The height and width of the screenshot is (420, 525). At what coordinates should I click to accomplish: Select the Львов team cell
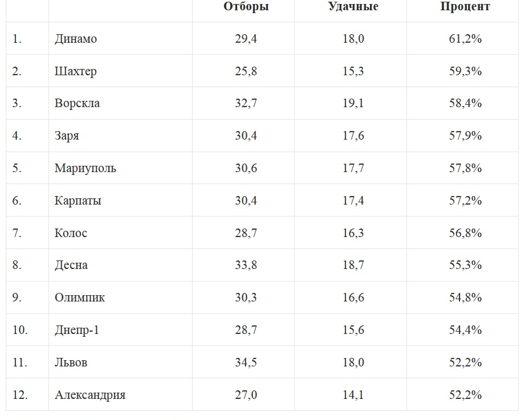pos(71,362)
